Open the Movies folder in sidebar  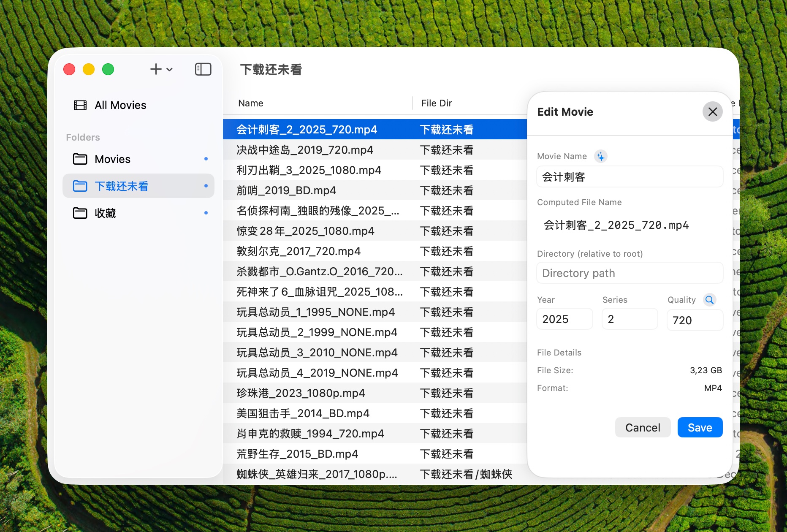click(112, 159)
